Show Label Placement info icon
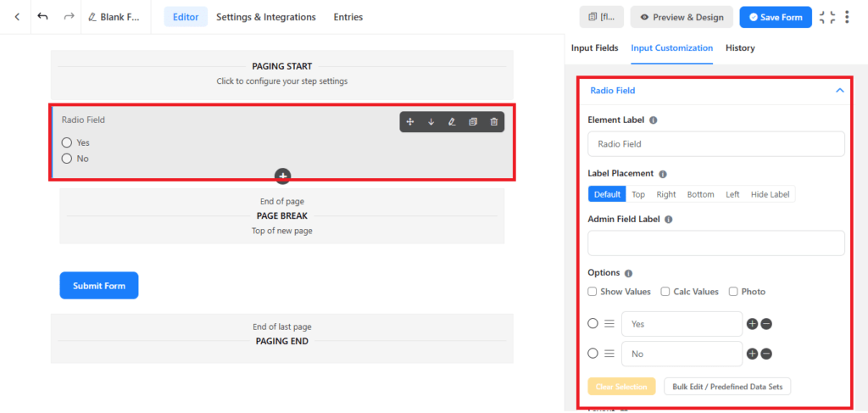This screenshot has width=868, height=413. pos(663,173)
